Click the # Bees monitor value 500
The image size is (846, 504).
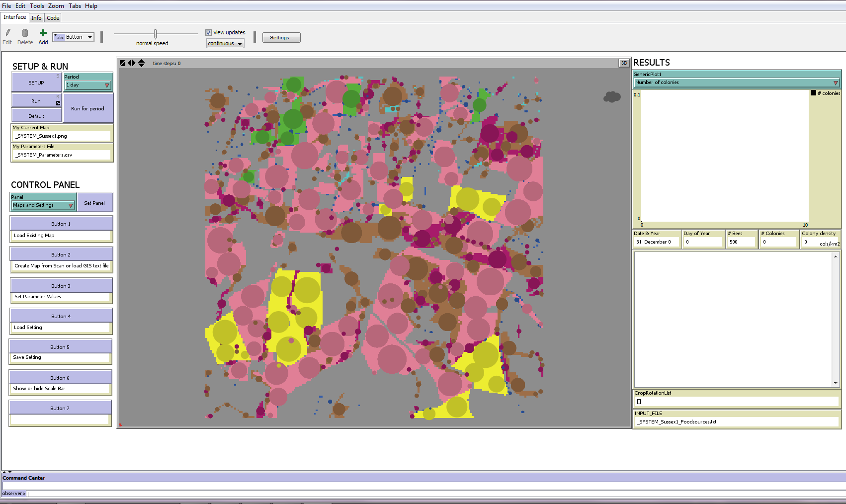[741, 242]
